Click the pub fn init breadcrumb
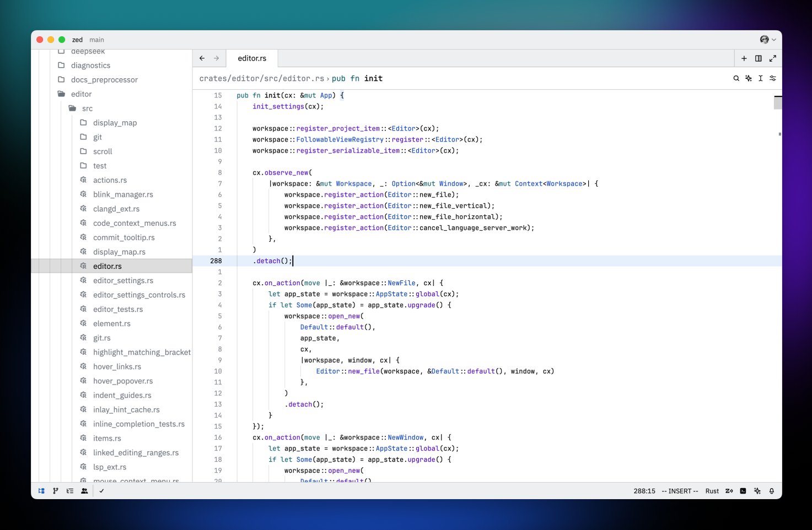Viewport: 812px width, 530px height. (x=357, y=78)
